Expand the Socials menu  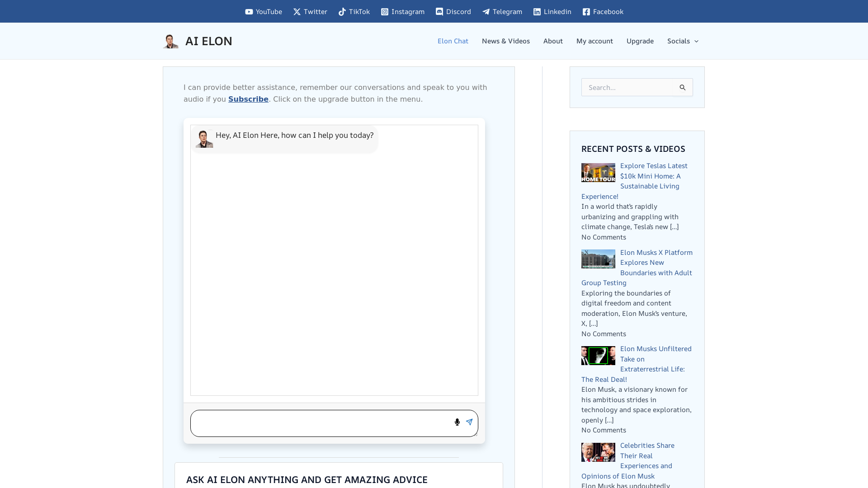pos(683,41)
